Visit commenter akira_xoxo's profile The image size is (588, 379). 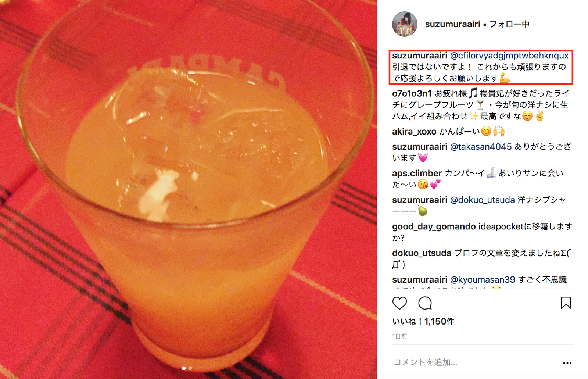pos(414,132)
